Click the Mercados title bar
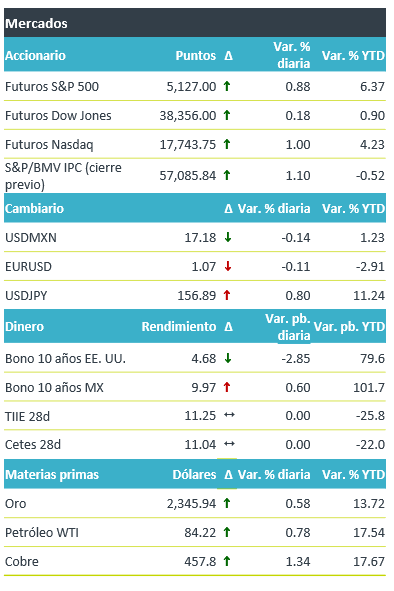The image size is (394, 591). point(195,23)
